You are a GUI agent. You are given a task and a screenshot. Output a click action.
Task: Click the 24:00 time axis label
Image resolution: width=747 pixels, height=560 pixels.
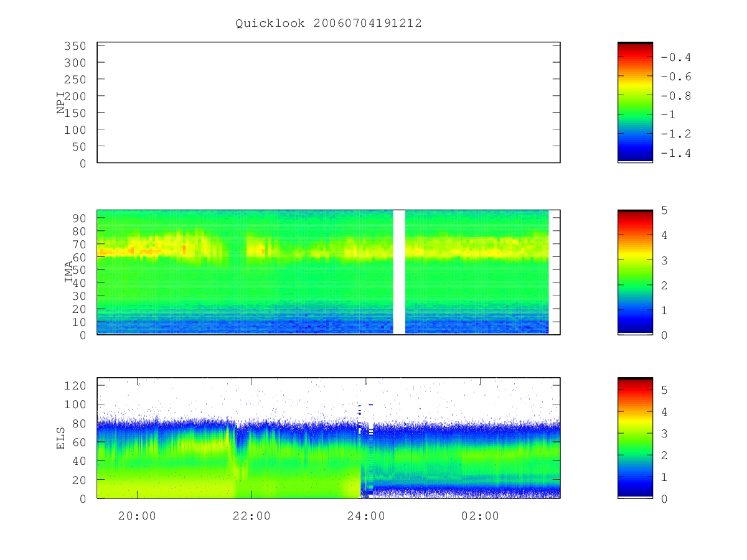pyautogui.click(x=366, y=516)
